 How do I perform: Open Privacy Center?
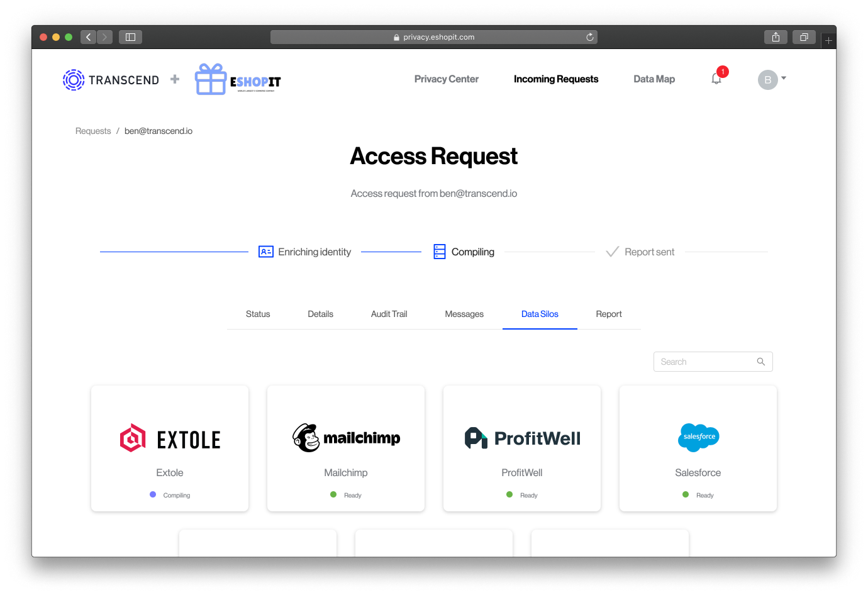(447, 79)
